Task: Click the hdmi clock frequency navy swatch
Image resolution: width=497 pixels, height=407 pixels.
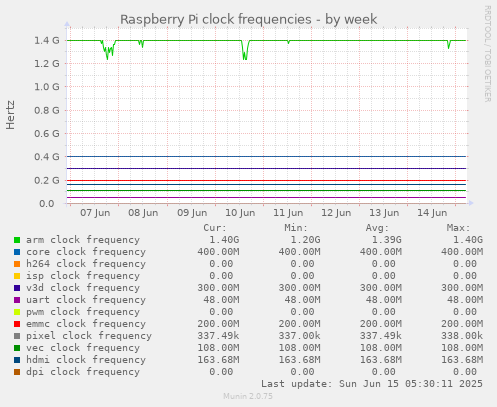Action: (x=17, y=360)
